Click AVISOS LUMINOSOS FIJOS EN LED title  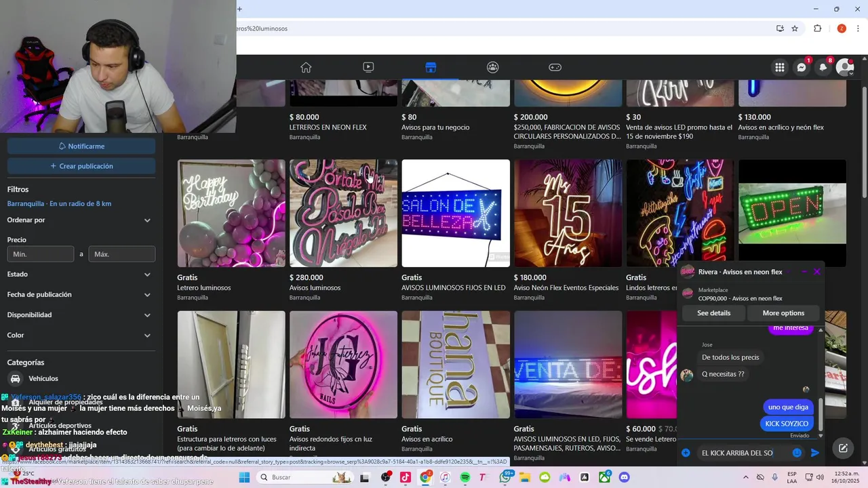coord(454,288)
